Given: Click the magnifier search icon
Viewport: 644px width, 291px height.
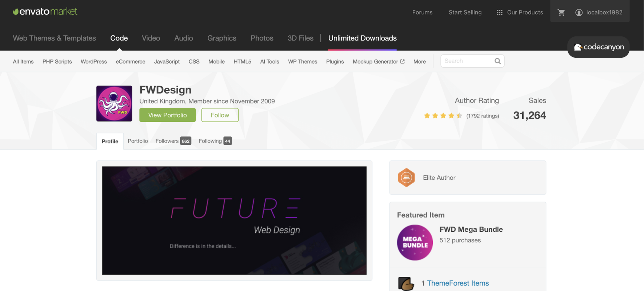Looking at the screenshot, I should coord(497,61).
